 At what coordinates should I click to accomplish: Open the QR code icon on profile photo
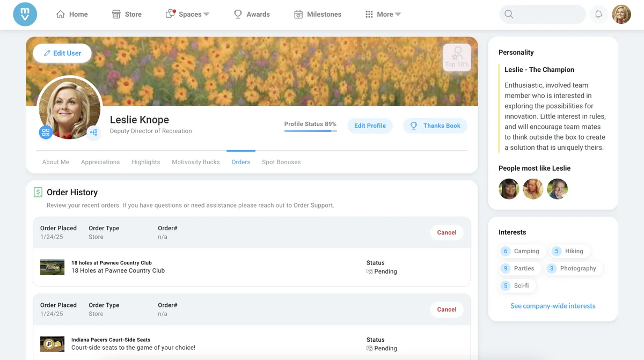click(x=46, y=132)
